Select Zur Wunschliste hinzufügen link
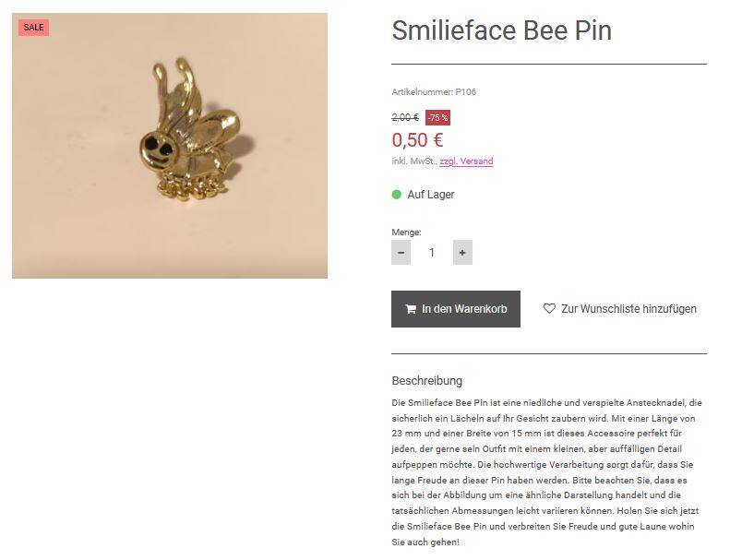This screenshot has width=730, height=560. pos(628,309)
